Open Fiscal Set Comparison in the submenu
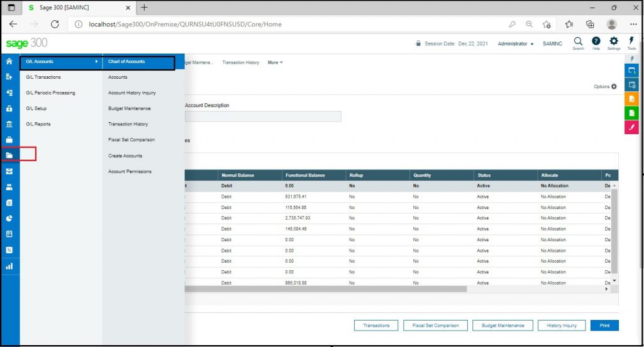644x347 pixels. [x=131, y=139]
